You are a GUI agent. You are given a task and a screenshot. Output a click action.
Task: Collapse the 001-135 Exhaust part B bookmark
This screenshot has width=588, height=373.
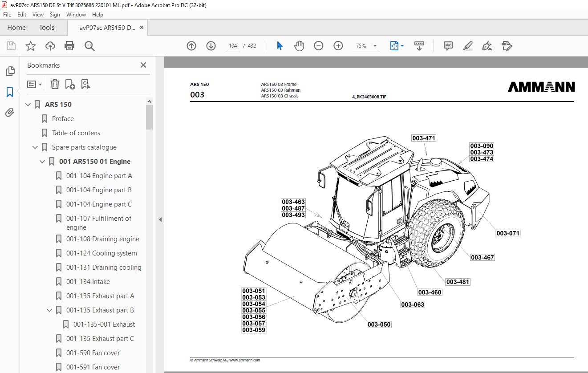(49, 310)
